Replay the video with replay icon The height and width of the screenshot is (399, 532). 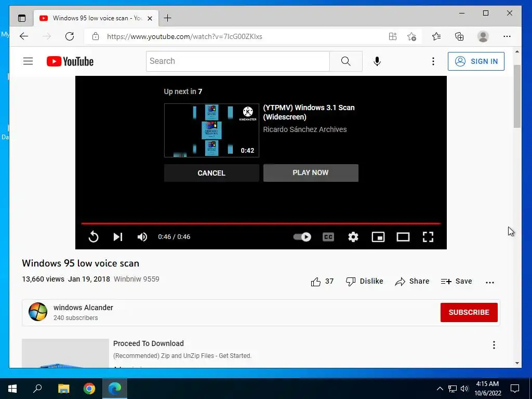click(x=94, y=237)
